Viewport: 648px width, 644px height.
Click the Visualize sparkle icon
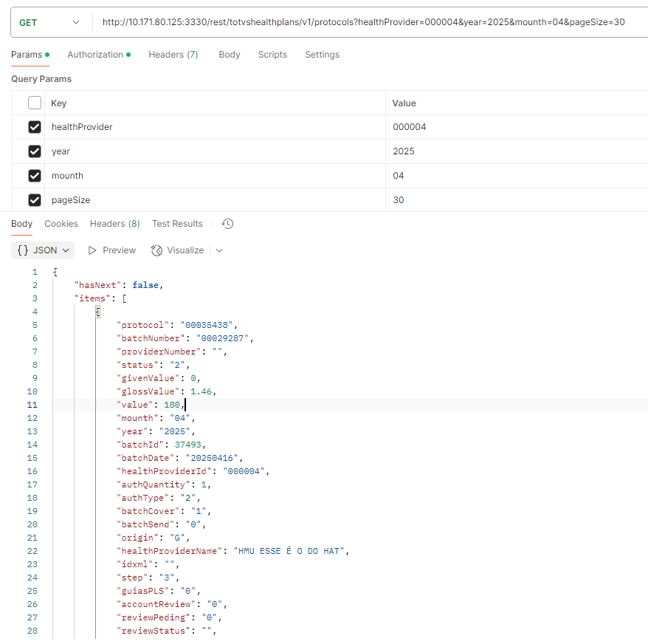click(x=156, y=250)
